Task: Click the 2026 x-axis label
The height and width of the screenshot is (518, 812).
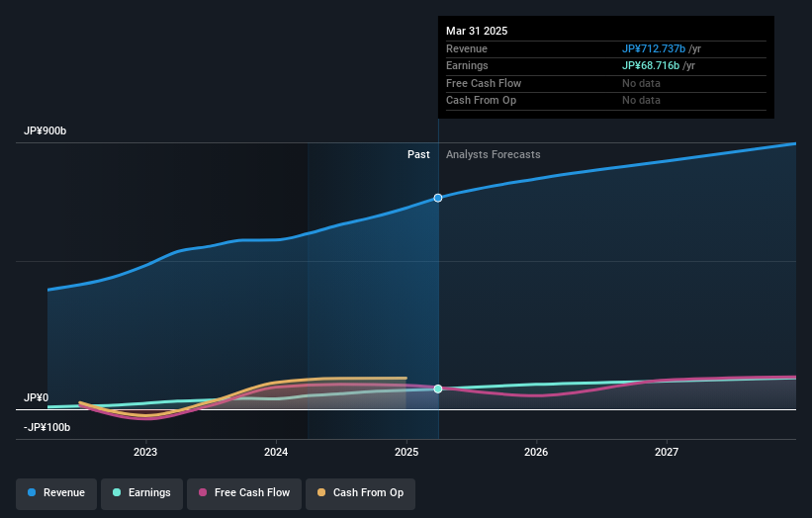Action: (536, 453)
